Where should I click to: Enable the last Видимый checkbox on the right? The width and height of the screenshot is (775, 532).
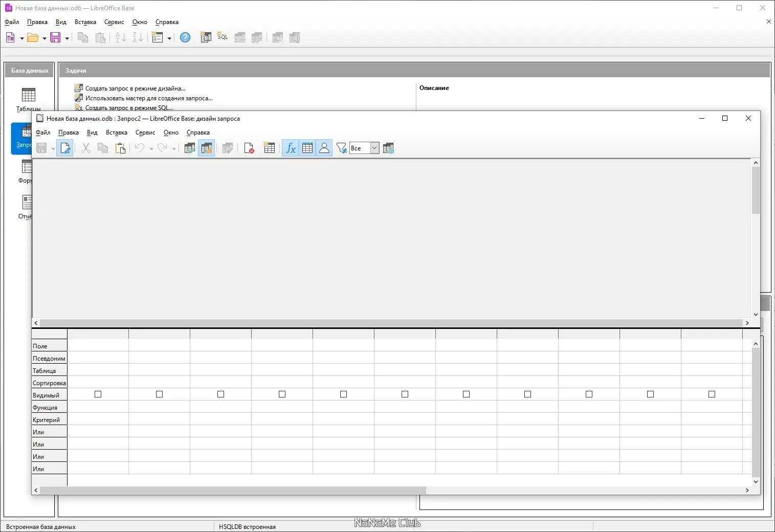pyautogui.click(x=712, y=394)
